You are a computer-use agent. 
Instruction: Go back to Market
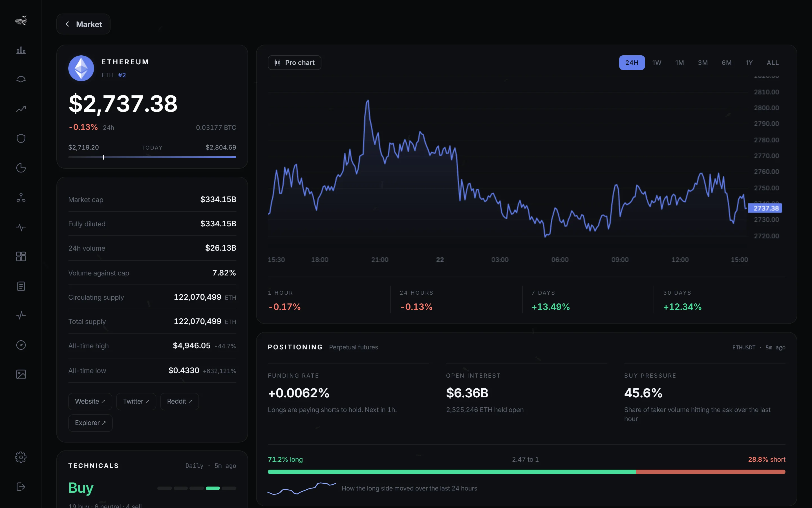tap(83, 24)
